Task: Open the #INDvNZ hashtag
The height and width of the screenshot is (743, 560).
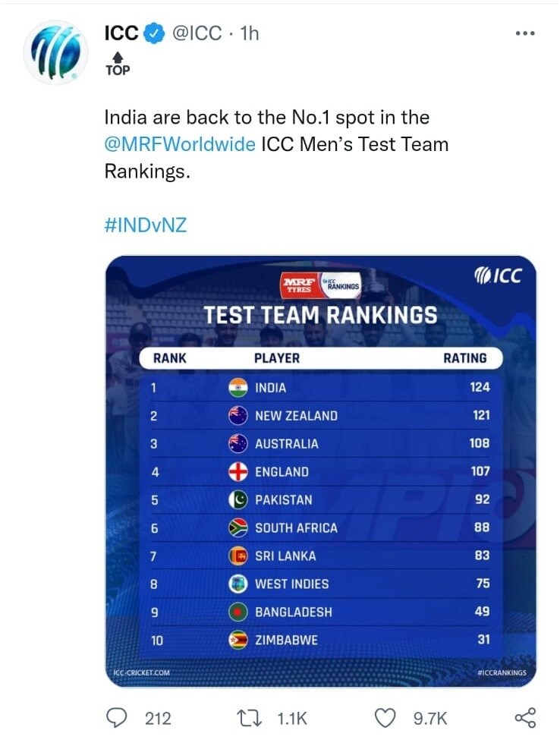Action: 146,225
